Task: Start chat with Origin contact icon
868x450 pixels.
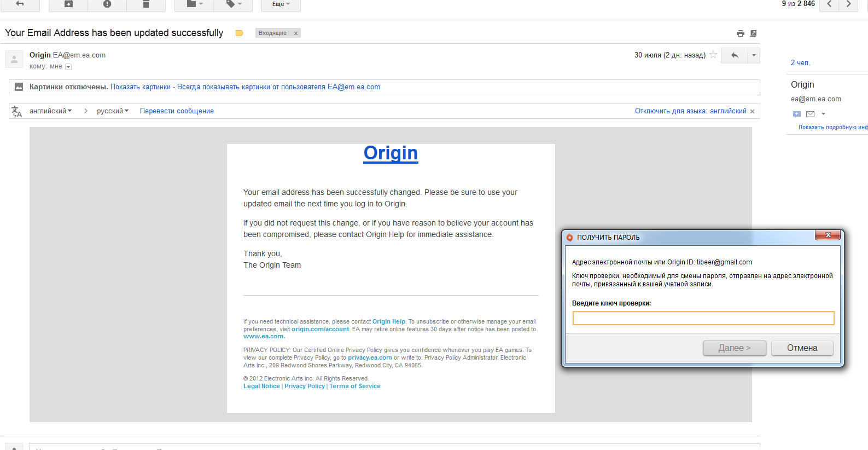Action: [x=796, y=114]
